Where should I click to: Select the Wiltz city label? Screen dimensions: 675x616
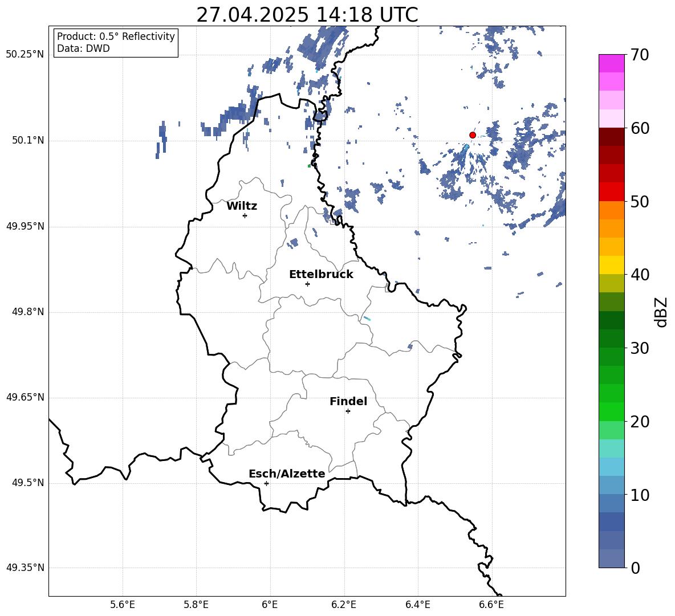click(242, 206)
